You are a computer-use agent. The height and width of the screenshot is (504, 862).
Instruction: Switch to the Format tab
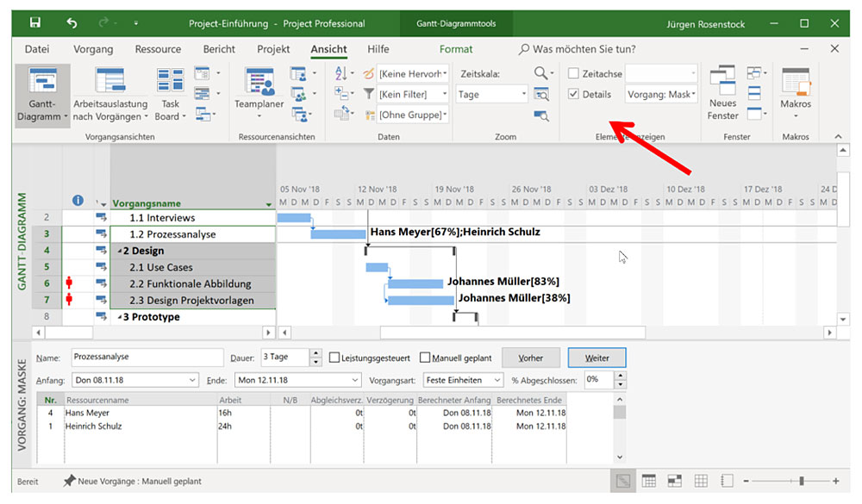456,49
